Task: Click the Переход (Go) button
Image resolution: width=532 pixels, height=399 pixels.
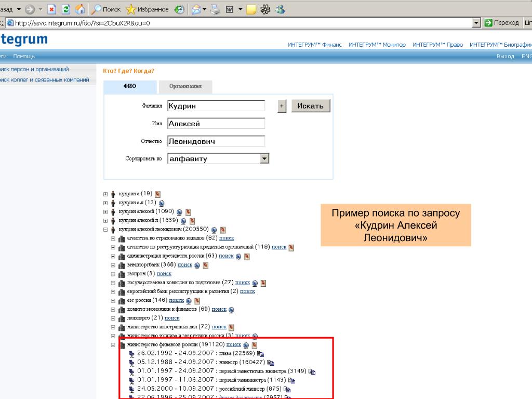Action: pyautogui.click(x=501, y=23)
